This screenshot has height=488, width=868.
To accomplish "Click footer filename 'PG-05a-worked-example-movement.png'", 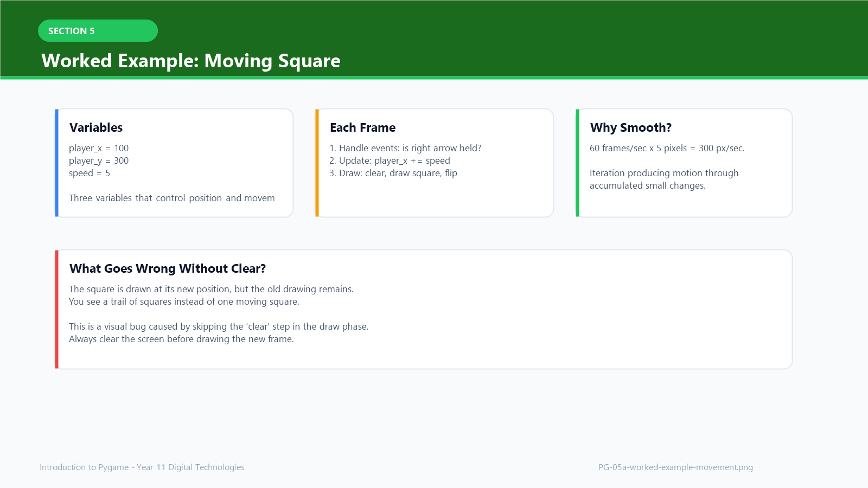I will (675, 467).
